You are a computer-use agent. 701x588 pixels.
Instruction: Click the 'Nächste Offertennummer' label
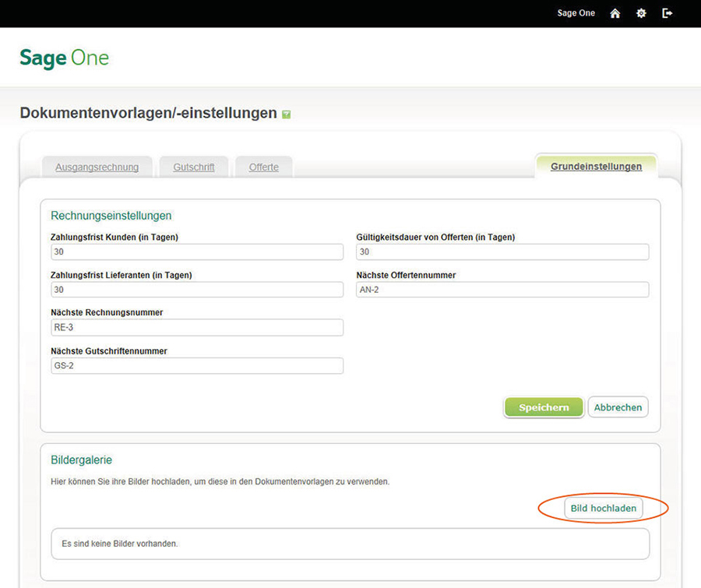coord(406,275)
